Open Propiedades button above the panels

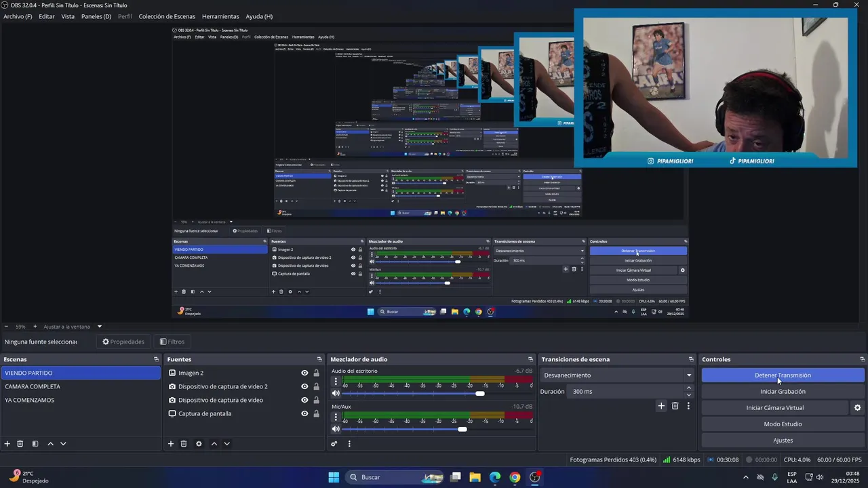tap(123, 342)
